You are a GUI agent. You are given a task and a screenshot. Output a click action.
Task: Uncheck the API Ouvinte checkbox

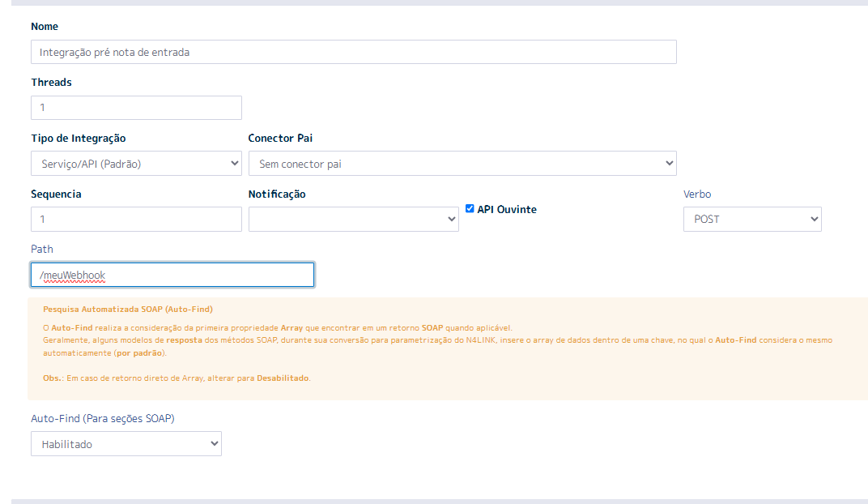[x=470, y=209]
